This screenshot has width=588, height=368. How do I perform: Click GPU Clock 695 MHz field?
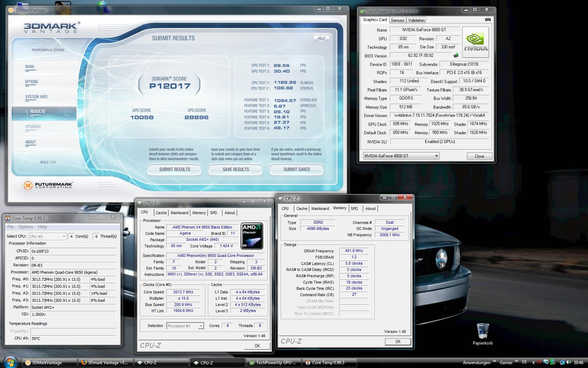pos(400,124)
